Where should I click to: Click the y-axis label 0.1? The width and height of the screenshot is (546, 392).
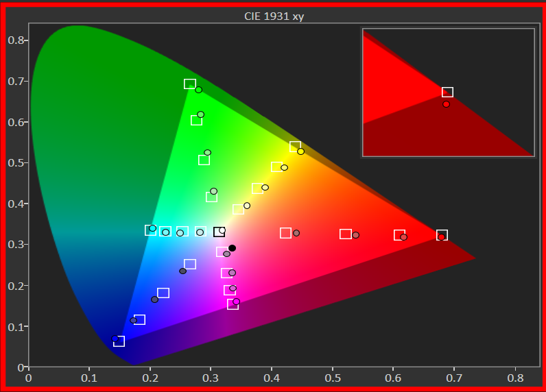coord(16,327)
